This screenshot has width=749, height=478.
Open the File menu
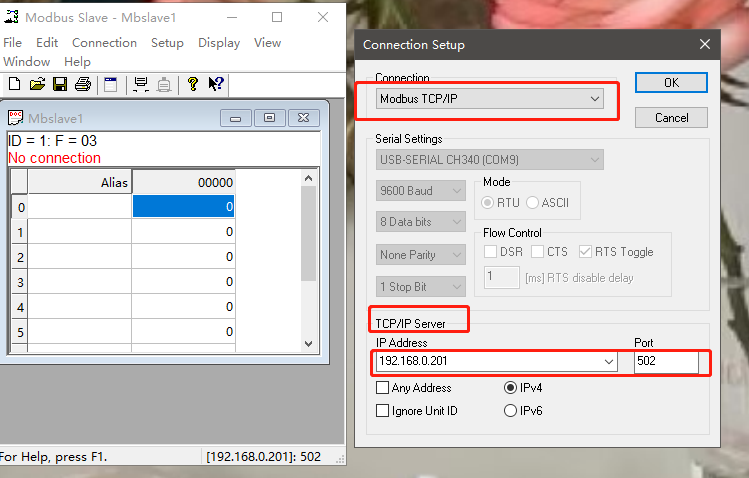tap(12, 42)
